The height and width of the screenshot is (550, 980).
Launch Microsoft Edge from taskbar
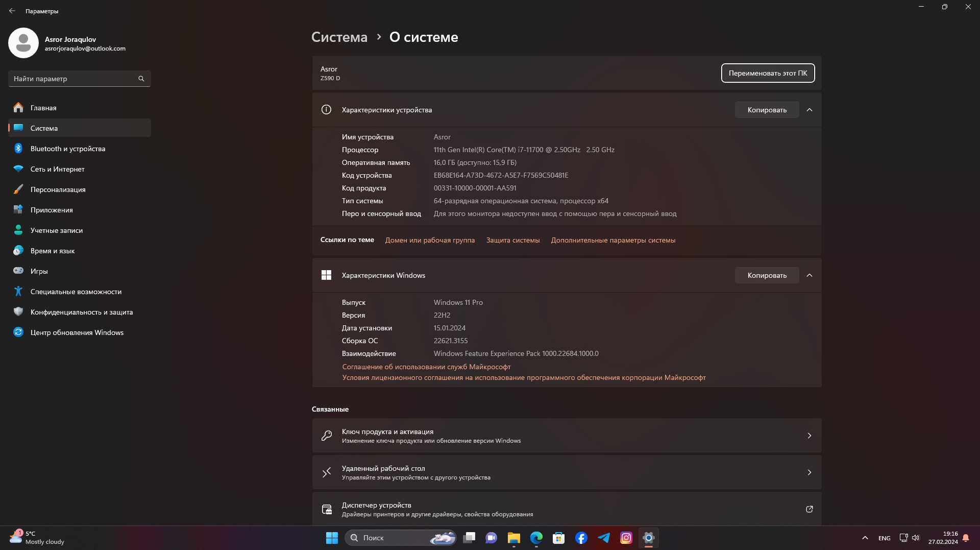tap(536, 538)
